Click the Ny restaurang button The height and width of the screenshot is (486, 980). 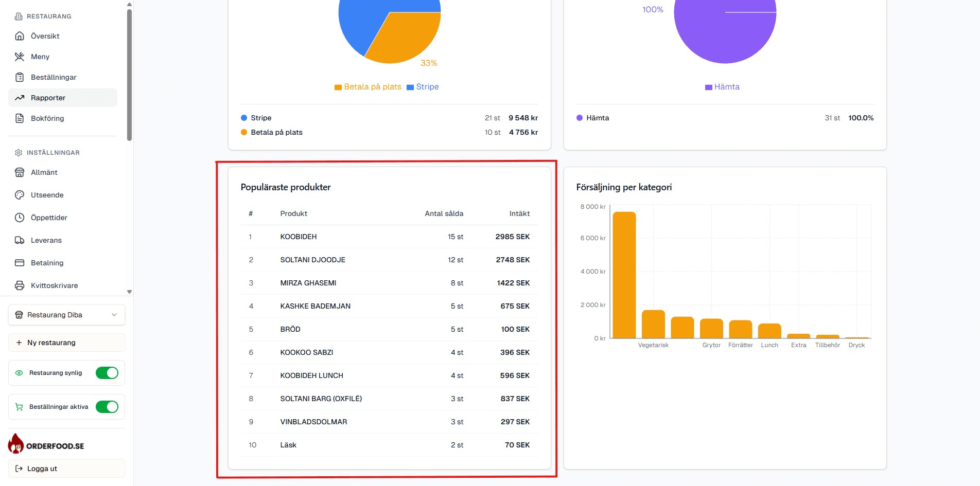[66, 343]
